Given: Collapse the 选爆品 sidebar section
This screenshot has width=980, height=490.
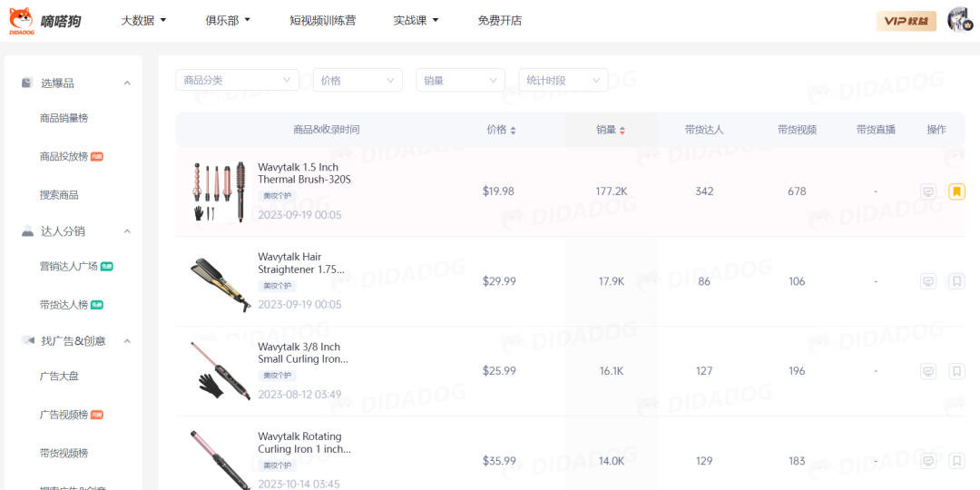Looking at the screenshot, I should click(x=127, y=83).
